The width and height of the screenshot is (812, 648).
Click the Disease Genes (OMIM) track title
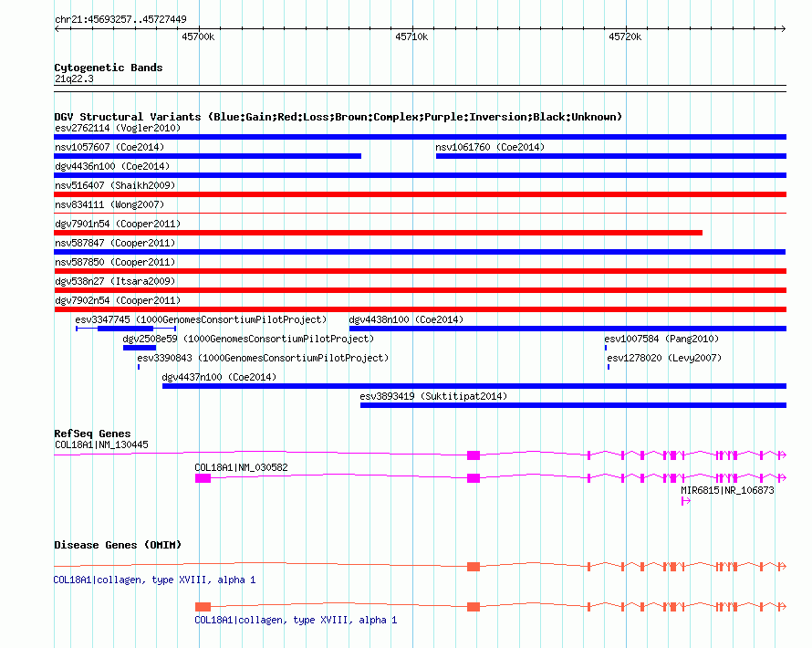(118, 545)
